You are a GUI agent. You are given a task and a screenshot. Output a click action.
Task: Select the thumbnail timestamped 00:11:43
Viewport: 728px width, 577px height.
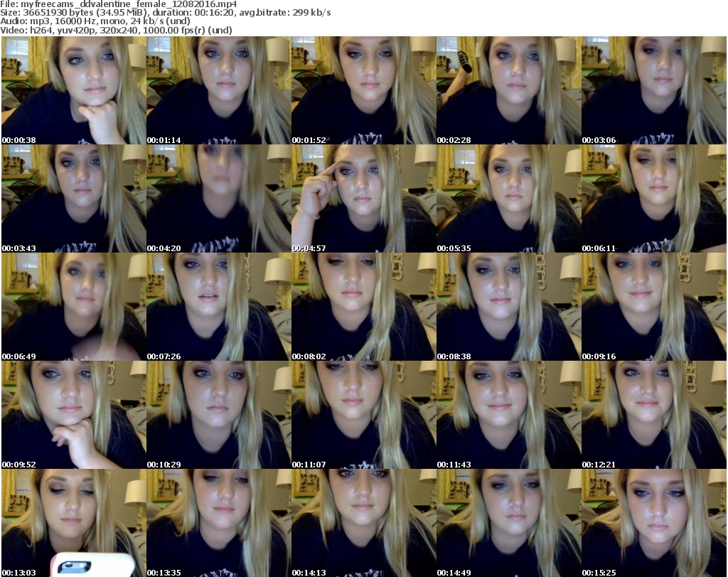point(509,415)
